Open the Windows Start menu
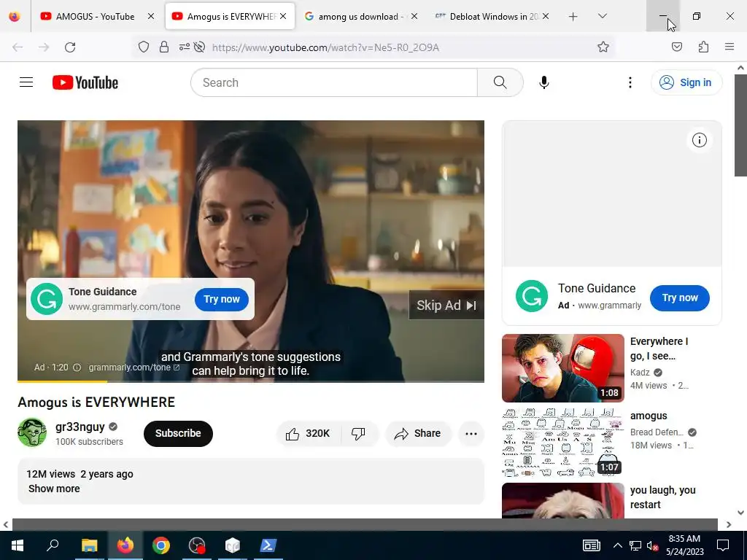This screenshot has height=560, width=747. pos(18,545)
